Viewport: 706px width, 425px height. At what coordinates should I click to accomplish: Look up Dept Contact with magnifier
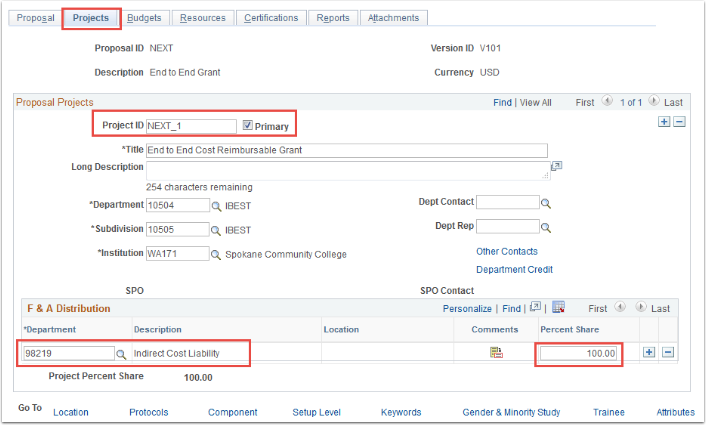[x=546, y=203]
